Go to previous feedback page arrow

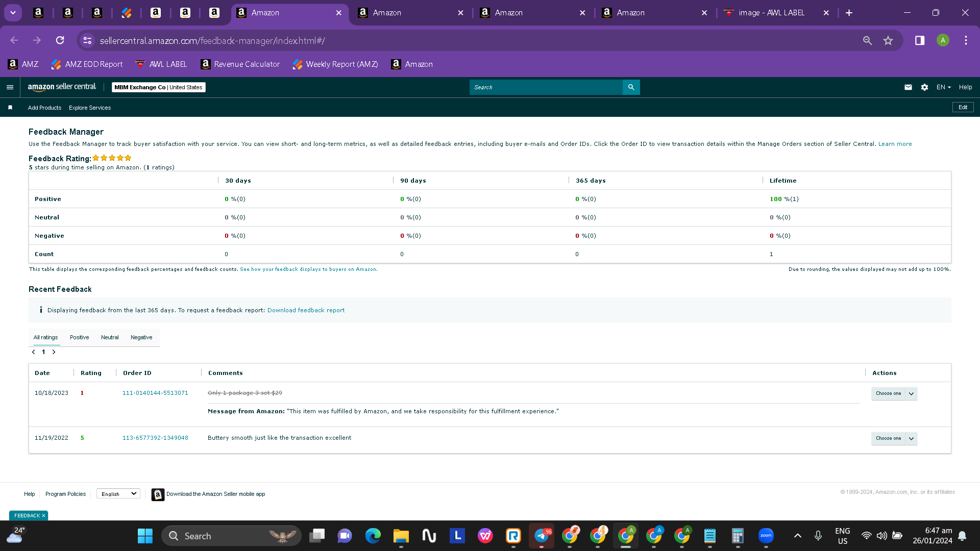pyautogui.click(x=34, y=352)
